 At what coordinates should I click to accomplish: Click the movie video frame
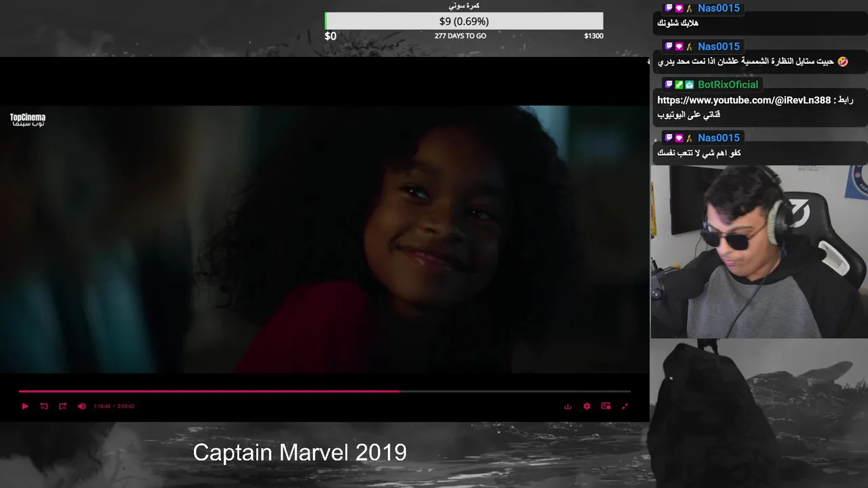pos(325,239)
